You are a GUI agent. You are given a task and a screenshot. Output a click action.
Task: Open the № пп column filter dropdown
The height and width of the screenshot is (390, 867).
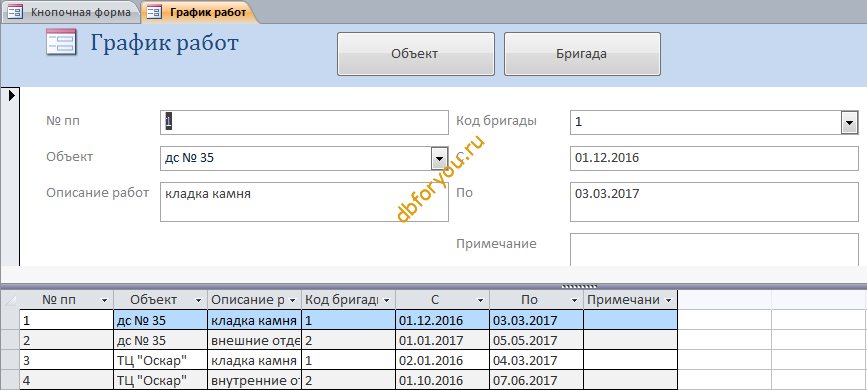[104, 300]
